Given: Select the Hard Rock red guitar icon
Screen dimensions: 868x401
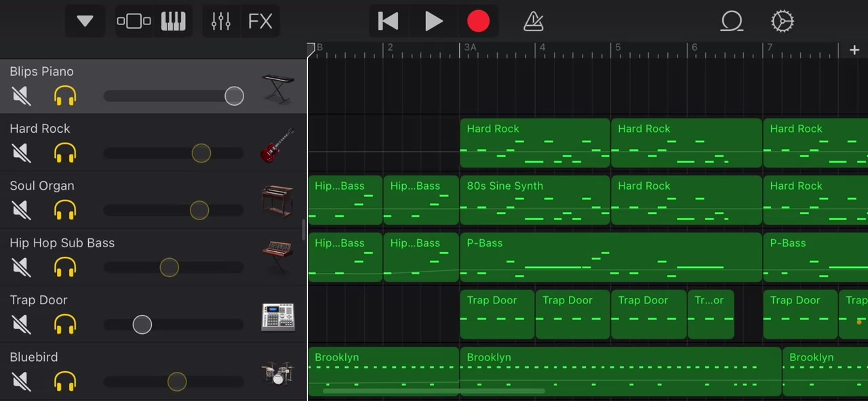Looking at the screenshot, I should (x=278, y=145).
